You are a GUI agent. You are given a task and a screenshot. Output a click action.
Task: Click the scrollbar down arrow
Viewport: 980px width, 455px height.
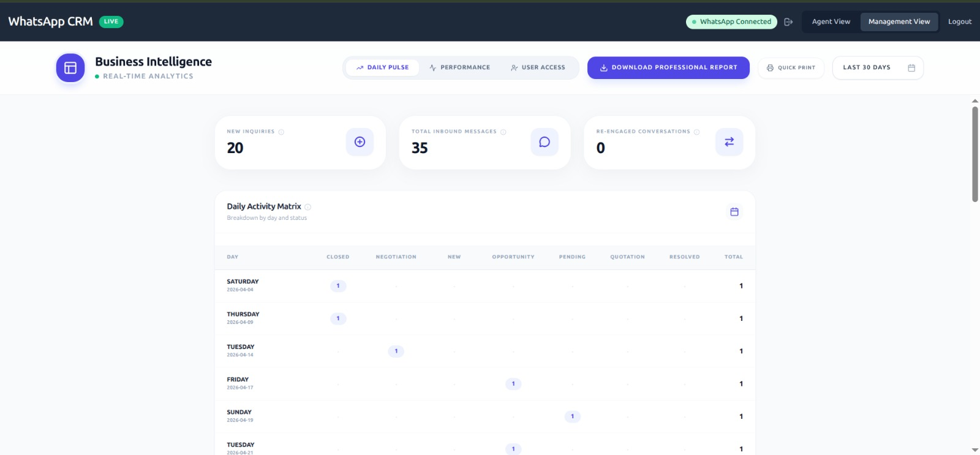975,450
